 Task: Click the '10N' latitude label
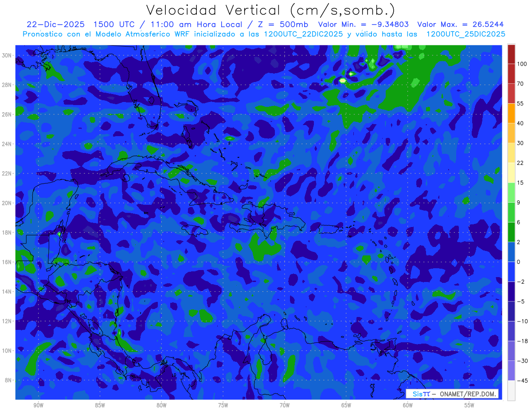click(8, 351)
